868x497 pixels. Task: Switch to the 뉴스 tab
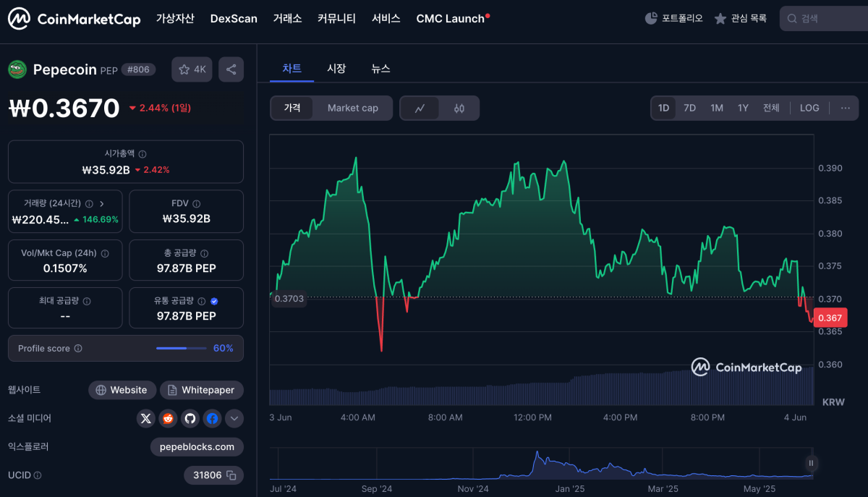coord(380,69)
